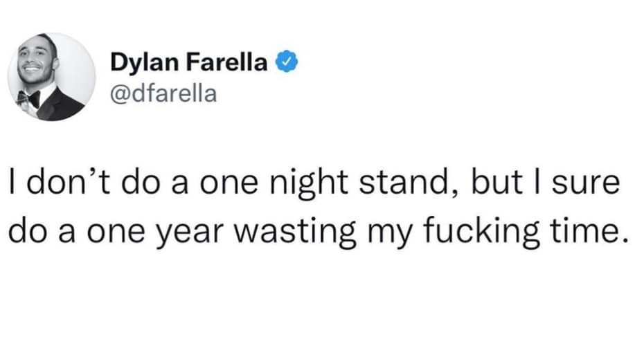Select the word "wasting" in the tweet
644x357 pixels.
(289, 233)
